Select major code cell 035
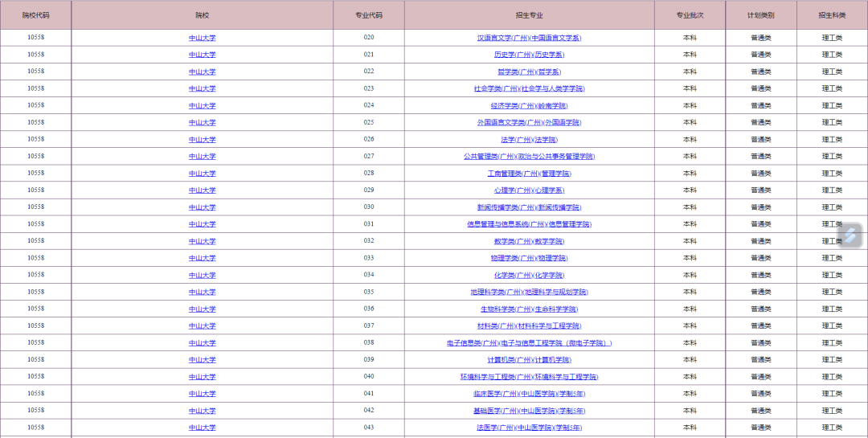 (369, 291)
